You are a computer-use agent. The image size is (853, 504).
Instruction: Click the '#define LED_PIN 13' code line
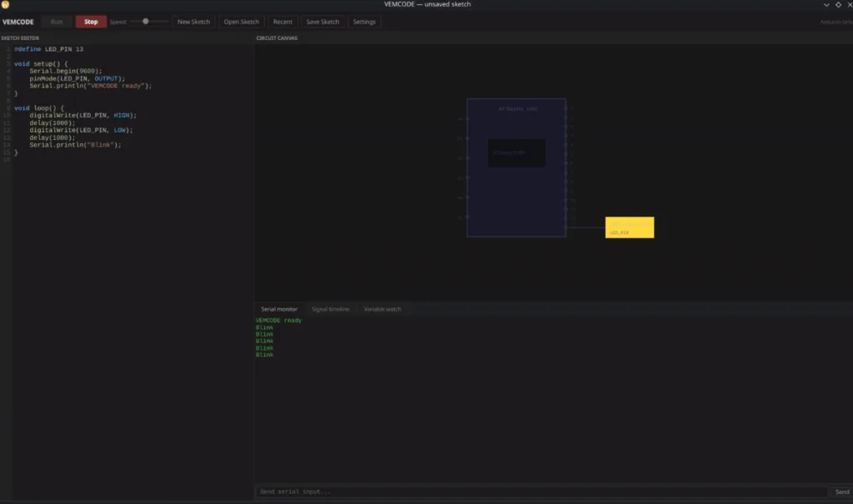pos(49,49)
